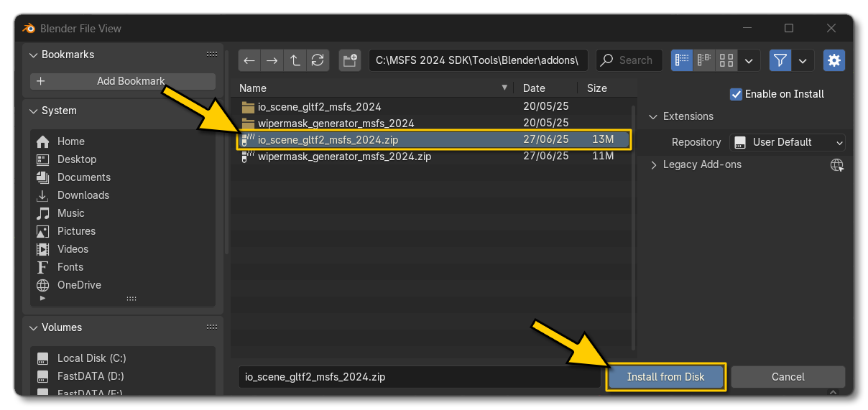
Task: Click the System list expand arrow
Action: click(42, 298)
